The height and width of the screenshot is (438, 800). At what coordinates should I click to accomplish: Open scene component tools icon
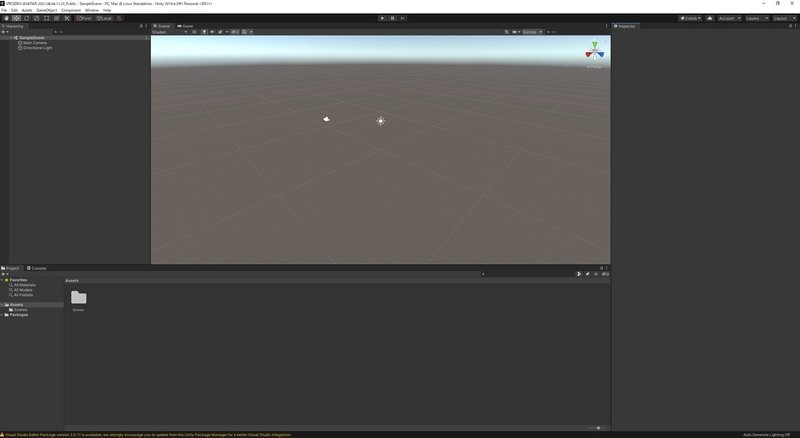click(507, 32)
